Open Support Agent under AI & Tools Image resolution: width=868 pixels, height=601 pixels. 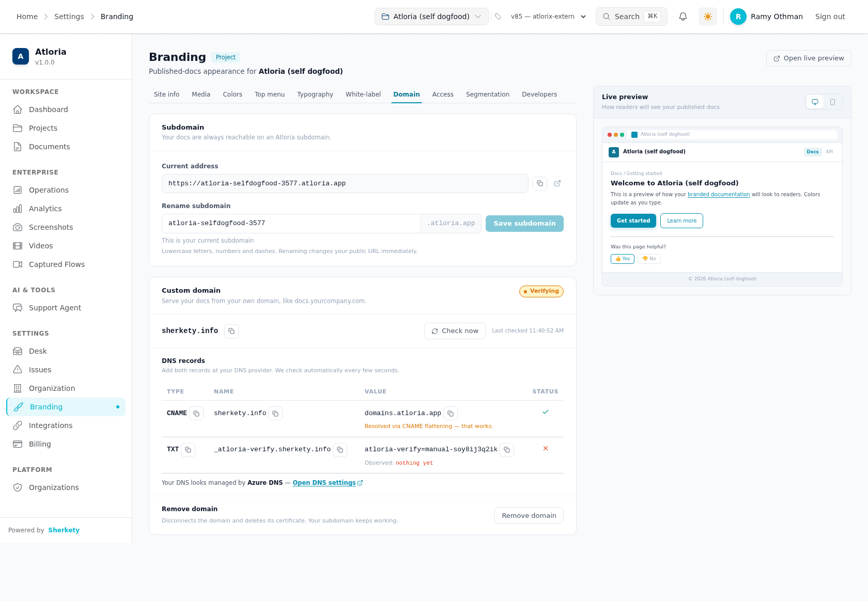tap(66, 308)
